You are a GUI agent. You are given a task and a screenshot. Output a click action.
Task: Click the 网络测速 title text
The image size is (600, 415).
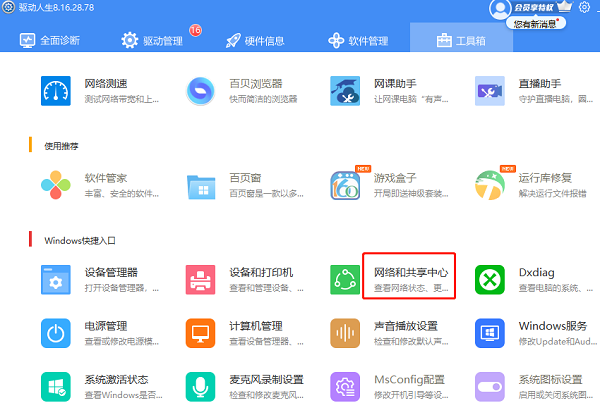(x=106, y=83)
